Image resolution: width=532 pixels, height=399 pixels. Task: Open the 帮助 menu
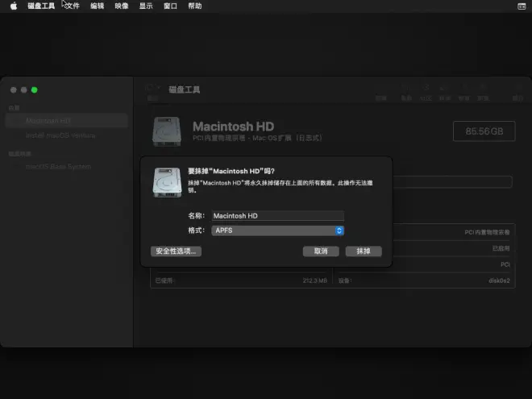pos(195,6)
